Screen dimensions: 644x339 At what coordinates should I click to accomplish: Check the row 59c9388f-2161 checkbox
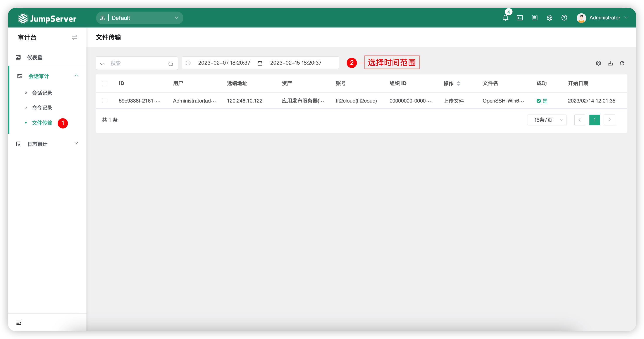coord(105,100)
